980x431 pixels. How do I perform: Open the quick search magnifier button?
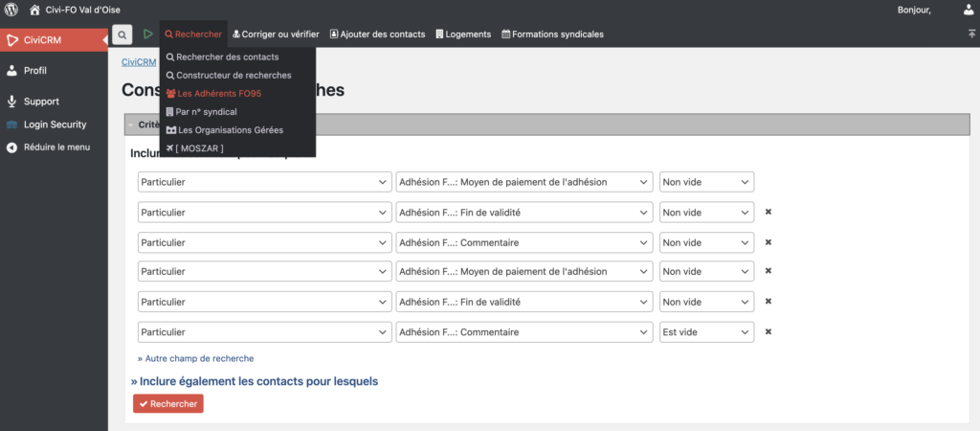coord(122,34)
